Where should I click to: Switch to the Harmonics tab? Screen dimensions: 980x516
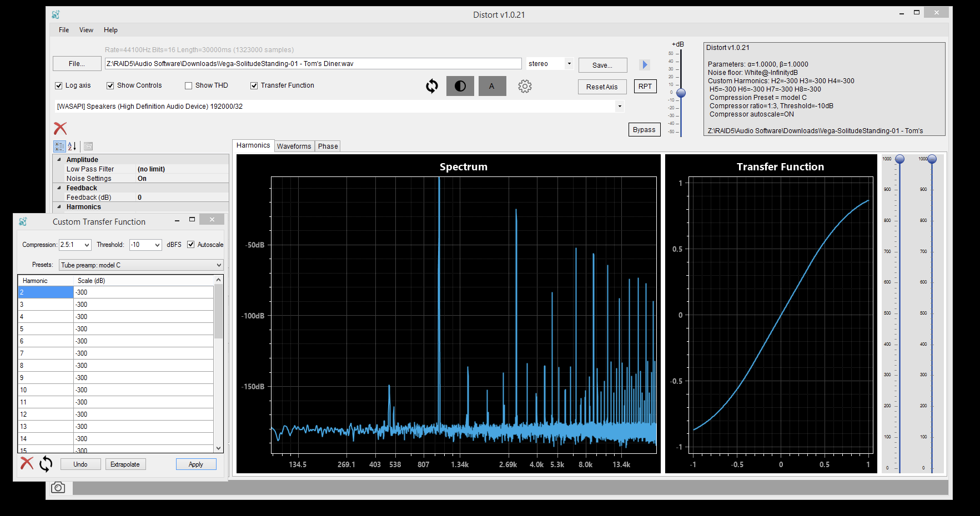click(253, 145)
